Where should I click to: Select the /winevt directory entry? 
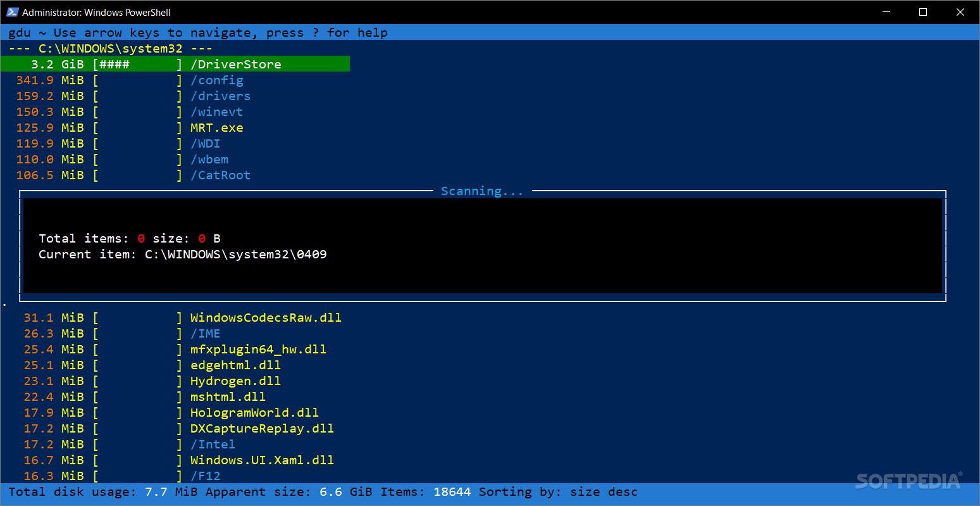(217, 111)
